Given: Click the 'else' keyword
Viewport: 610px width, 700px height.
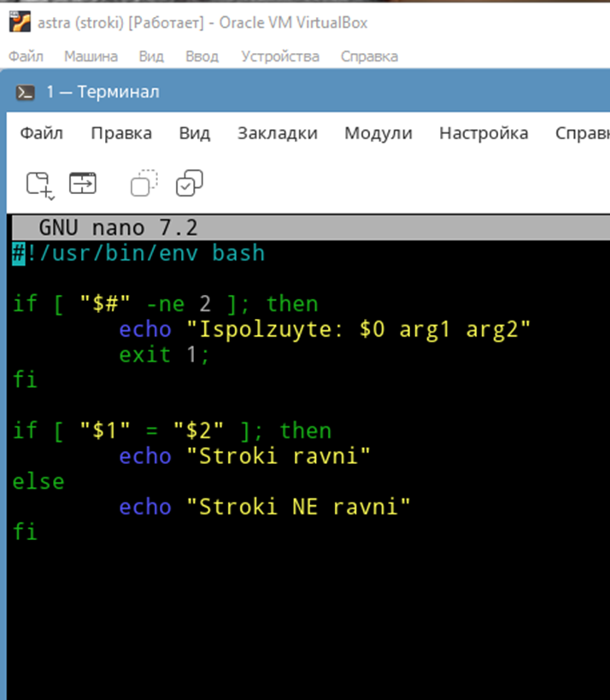Looking at the screenshot, I should [38, 482].
